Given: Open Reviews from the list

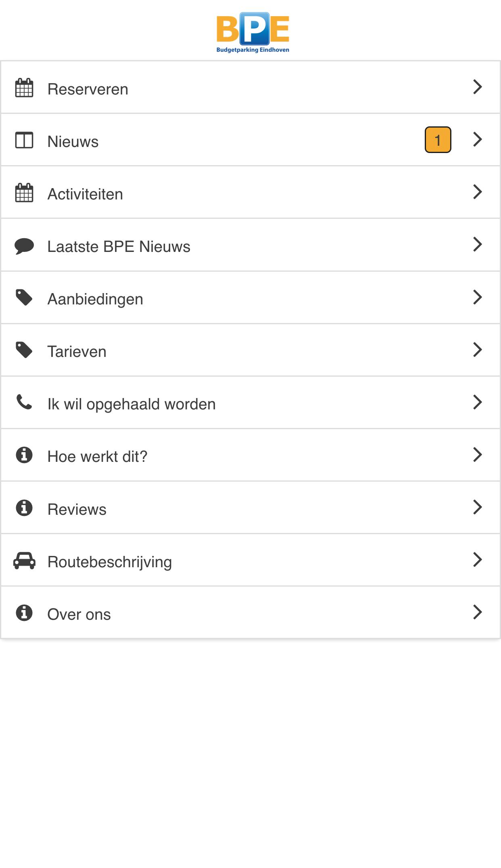Looking at the screenshot, I should coord(202,509).
